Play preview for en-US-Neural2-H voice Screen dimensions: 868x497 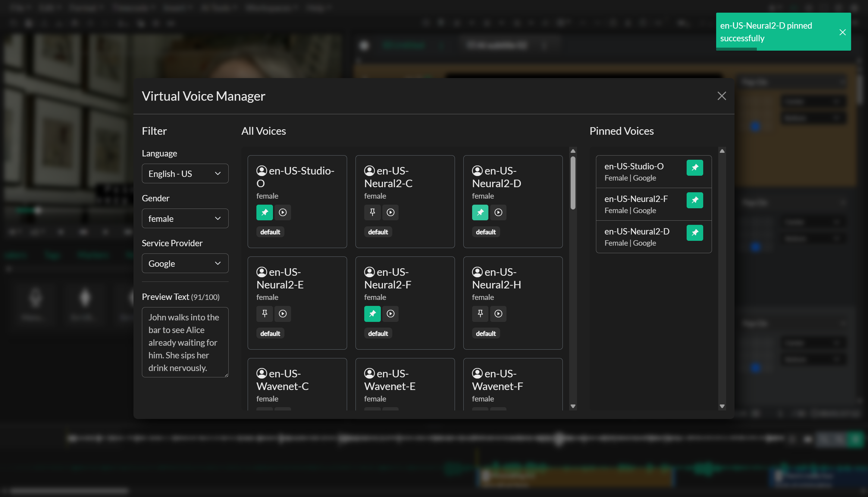point(499,313)
